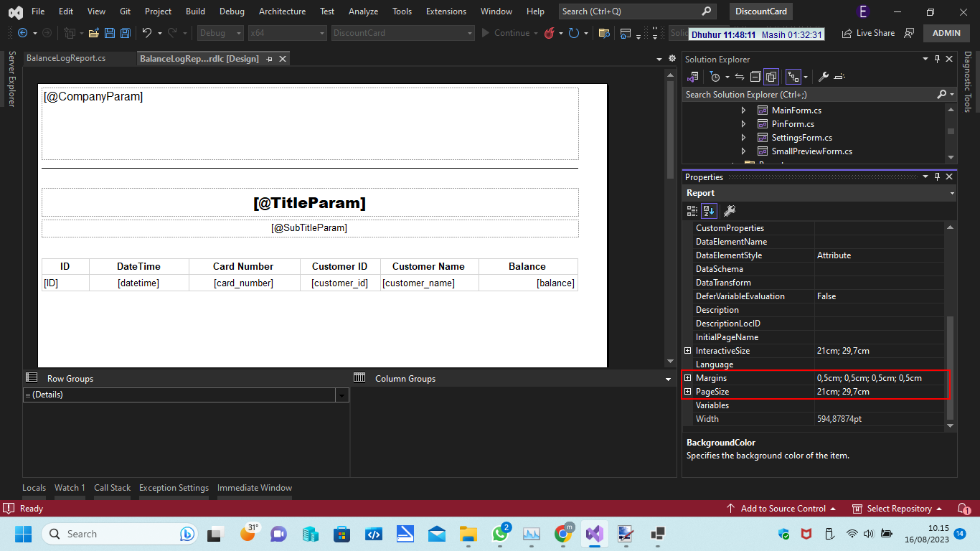
Task: Select the Sync with Active Document icon
Action: coord(740,77)
